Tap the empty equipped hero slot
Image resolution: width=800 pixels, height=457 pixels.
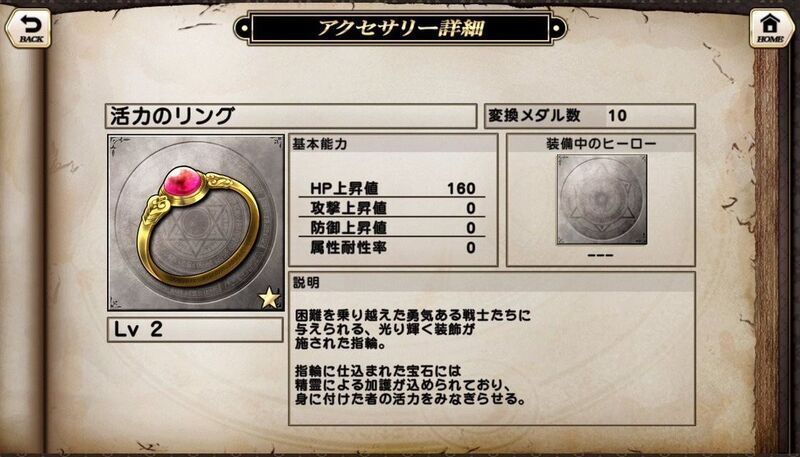(x=602, y=199)
